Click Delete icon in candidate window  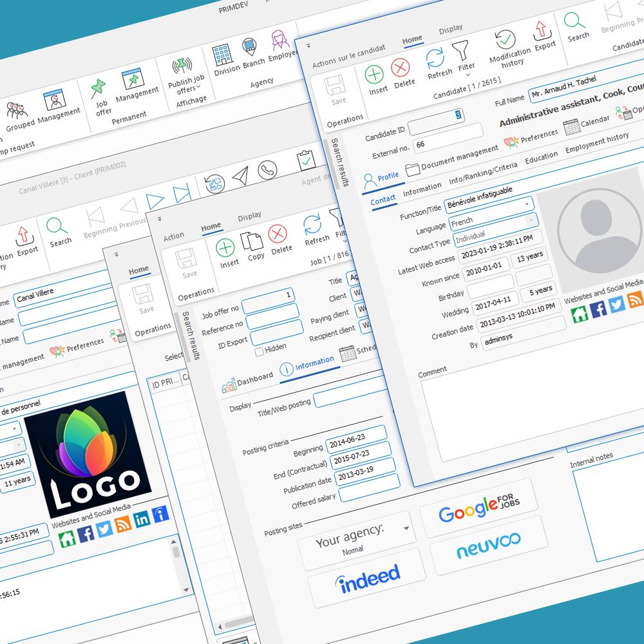point(400,68)
